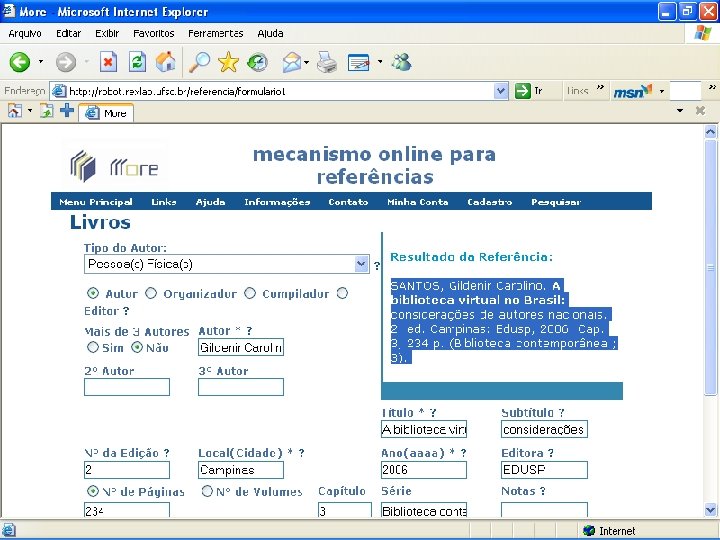This screenshot has width=720, height=540.
Task: Select Sim for Mais de 3 Autores
Action: tap(93, 347)
